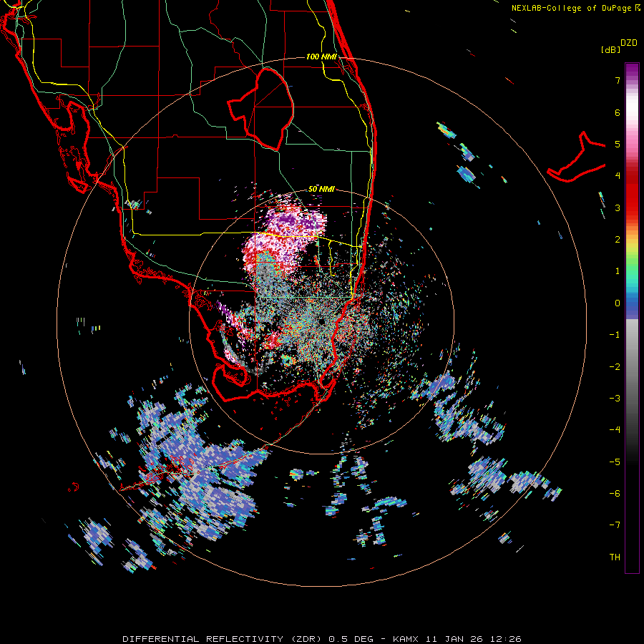Click the -1 value on the color scale
The image size is (644, 644).
coord(615,335)
